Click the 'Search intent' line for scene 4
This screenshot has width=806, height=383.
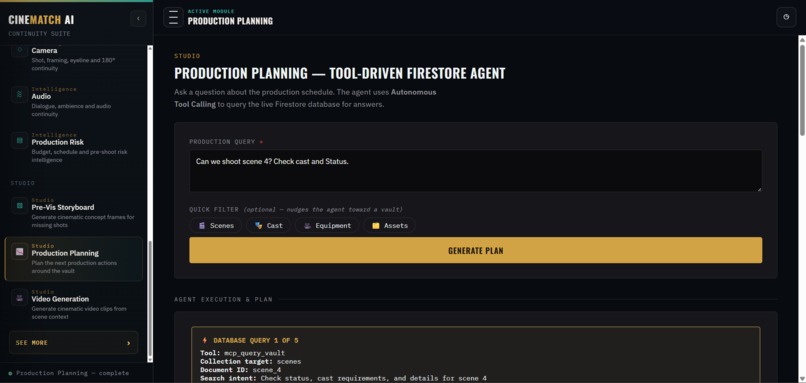(343, 378)
